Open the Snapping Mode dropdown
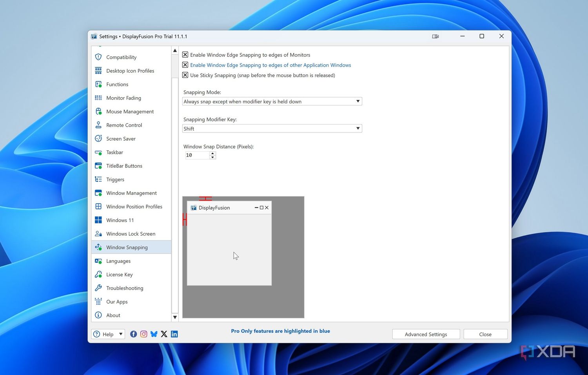This screenshot has height=375, width=588. click(x=357, y=101)
